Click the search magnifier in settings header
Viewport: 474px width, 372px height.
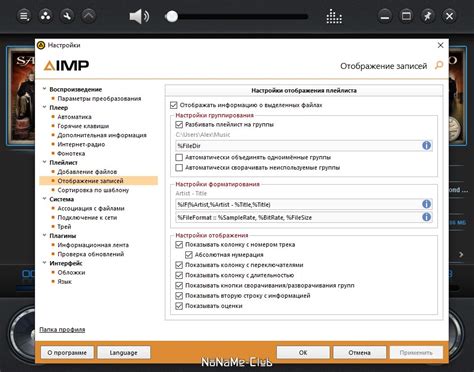(439, 65)
